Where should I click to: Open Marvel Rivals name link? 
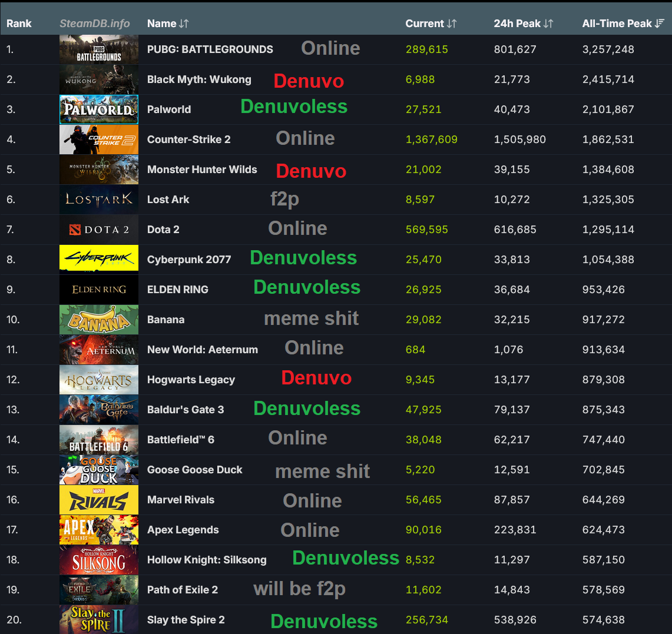[x=180, y=500]
